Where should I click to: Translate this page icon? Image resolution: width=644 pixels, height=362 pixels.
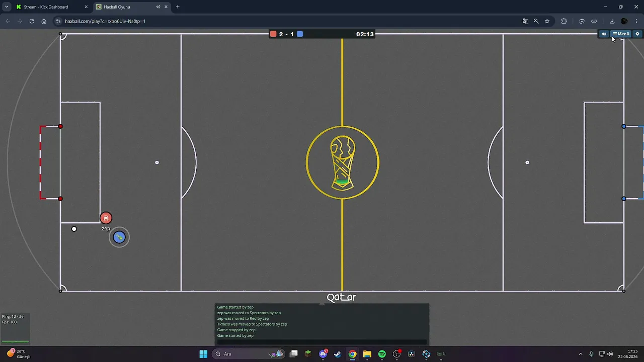point(525,21)
